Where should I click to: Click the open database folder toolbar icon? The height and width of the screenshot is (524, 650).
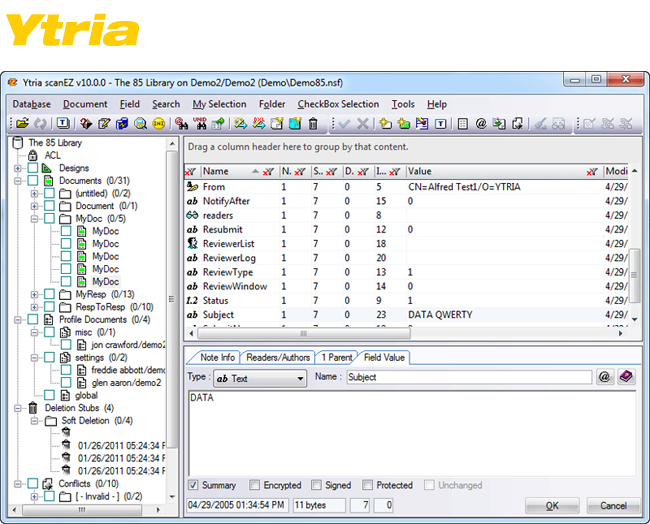point(22,123)
